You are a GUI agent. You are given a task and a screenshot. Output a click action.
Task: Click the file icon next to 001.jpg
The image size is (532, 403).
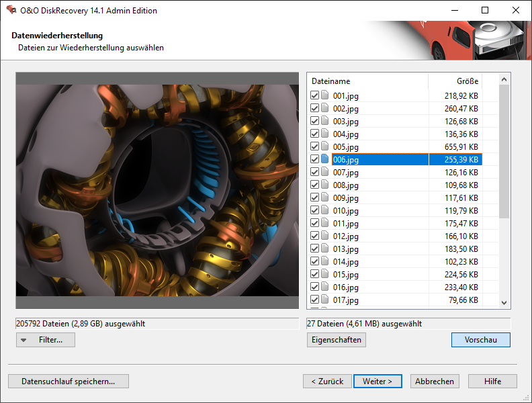[326, 96]
